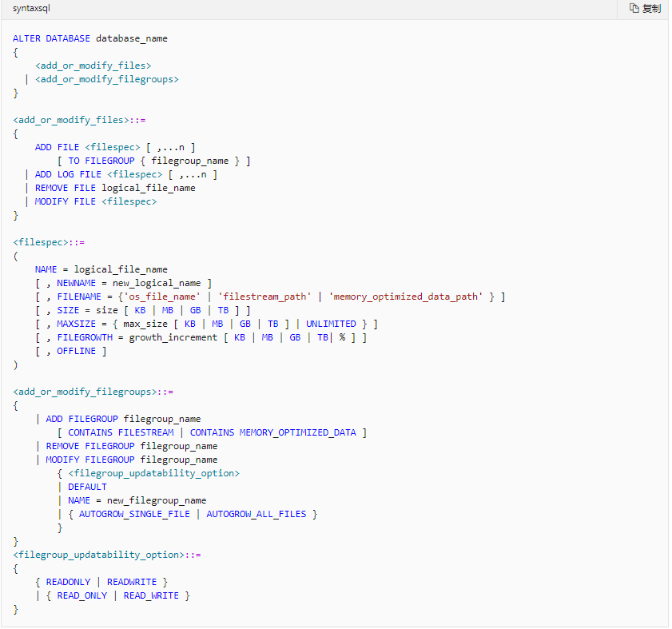Click the READWRITE keyword
Image resolution: width=672 pixels, height=629 pixels.
(132, 583)
